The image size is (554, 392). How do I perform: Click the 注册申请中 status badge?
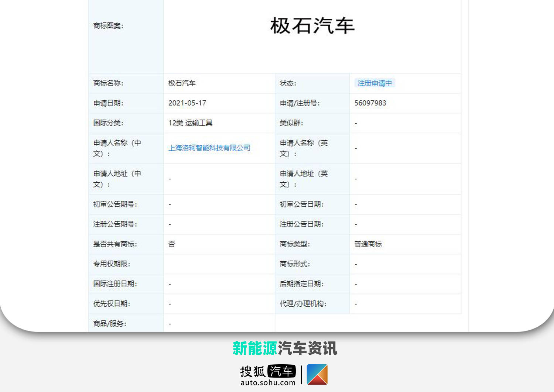[375, 83]
